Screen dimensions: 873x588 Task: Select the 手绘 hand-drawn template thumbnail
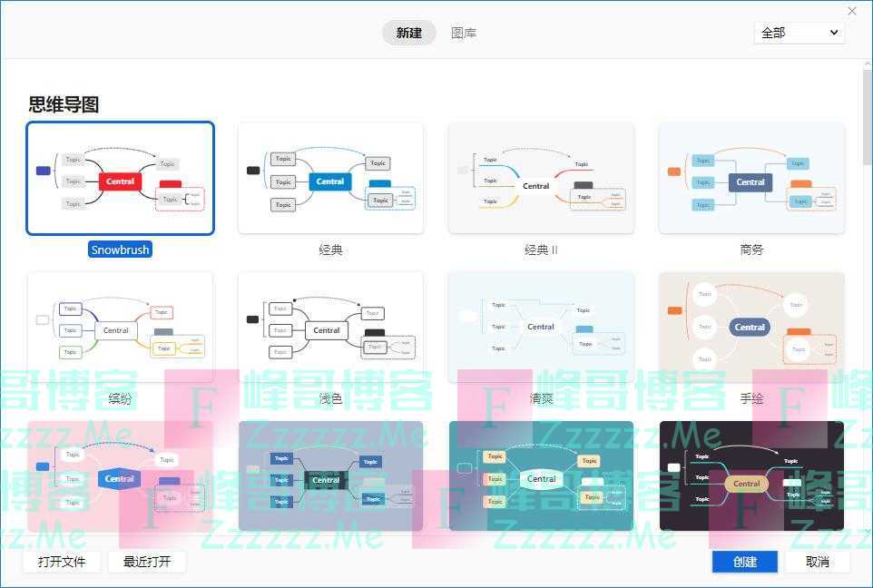point(751,327)
